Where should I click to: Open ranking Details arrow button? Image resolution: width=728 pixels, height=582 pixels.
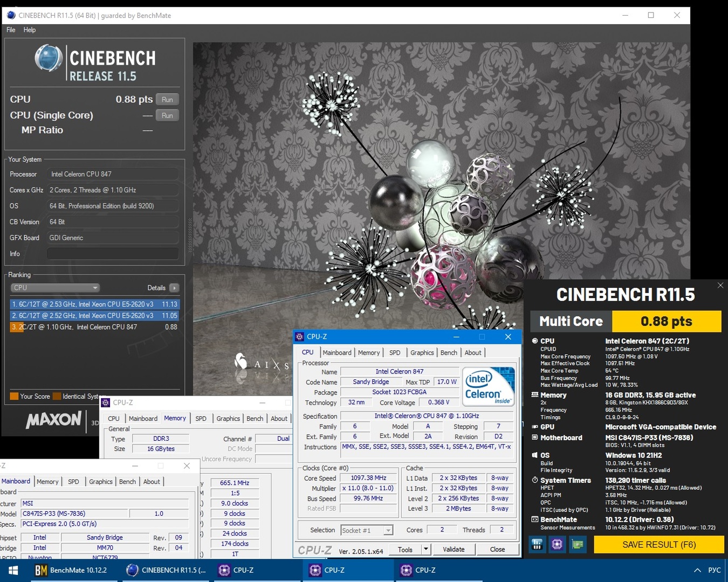[174, 288]
